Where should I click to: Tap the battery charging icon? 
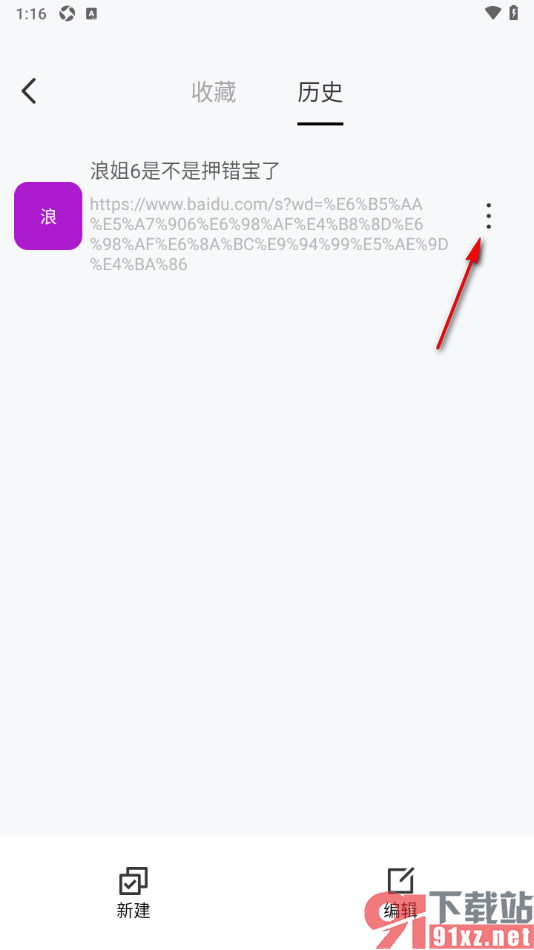click(514, 13)
